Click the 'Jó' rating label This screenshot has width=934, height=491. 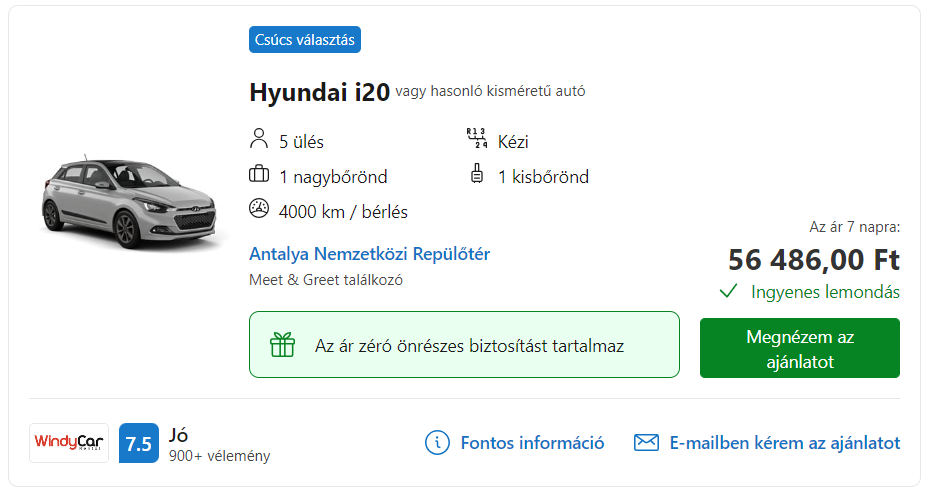[178, 435]
